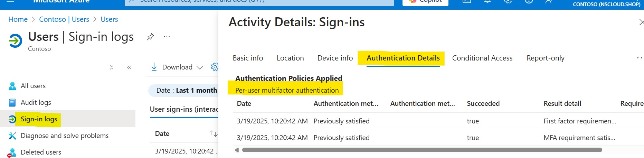
Task: Pin the Sign-in logs page
Action: pos(150,37)
